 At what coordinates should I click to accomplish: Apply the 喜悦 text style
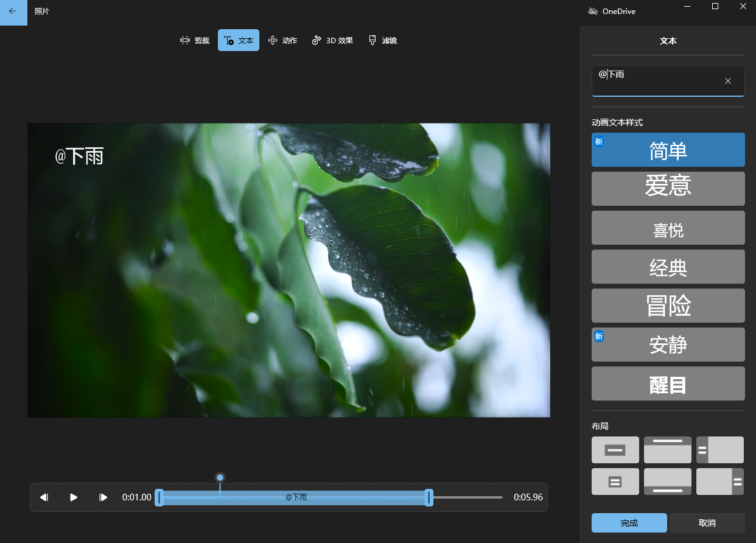[x=668, y=228]
